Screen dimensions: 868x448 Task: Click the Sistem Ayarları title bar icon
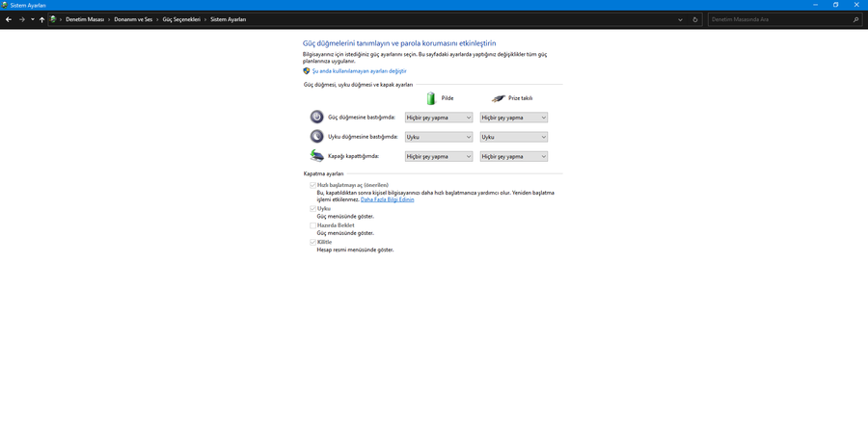coord(5,5)
